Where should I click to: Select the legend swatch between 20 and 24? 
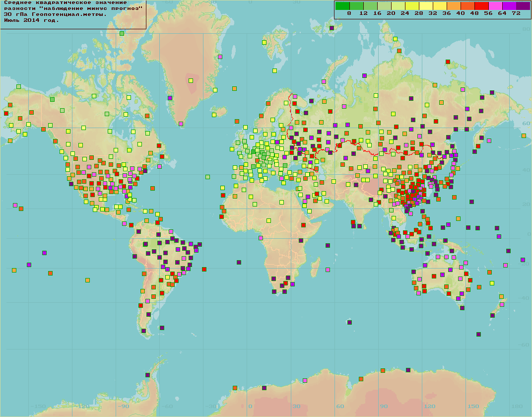(398, 5)
